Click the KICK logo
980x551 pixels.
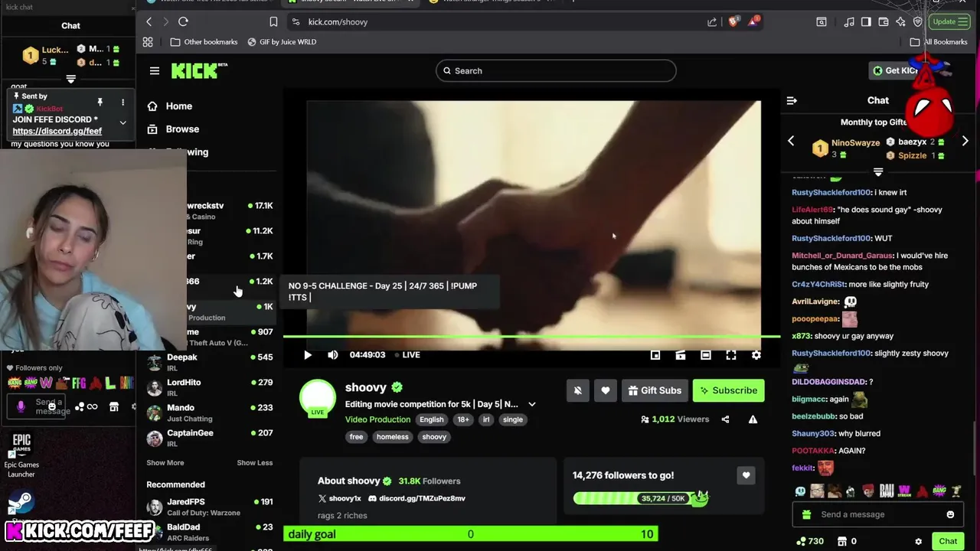[199, 70]
